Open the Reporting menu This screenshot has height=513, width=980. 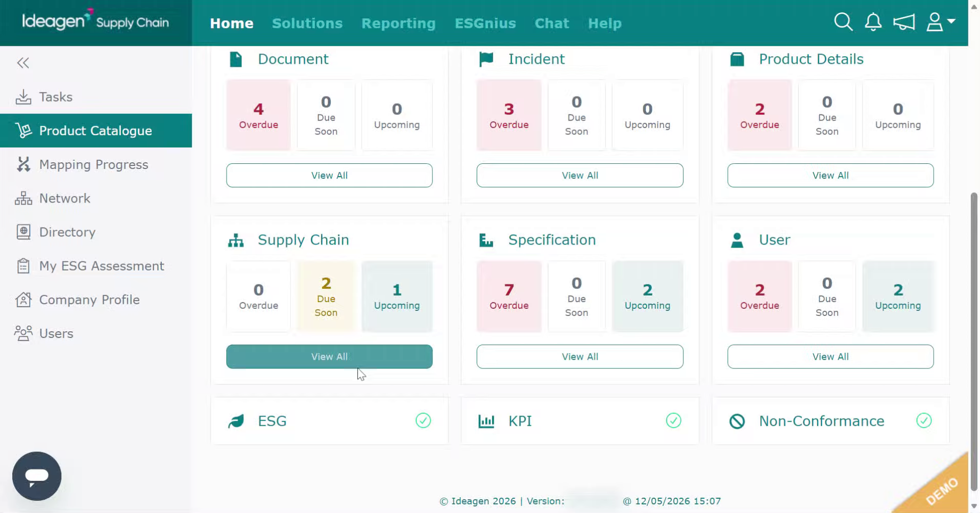(x=399, y=23)
